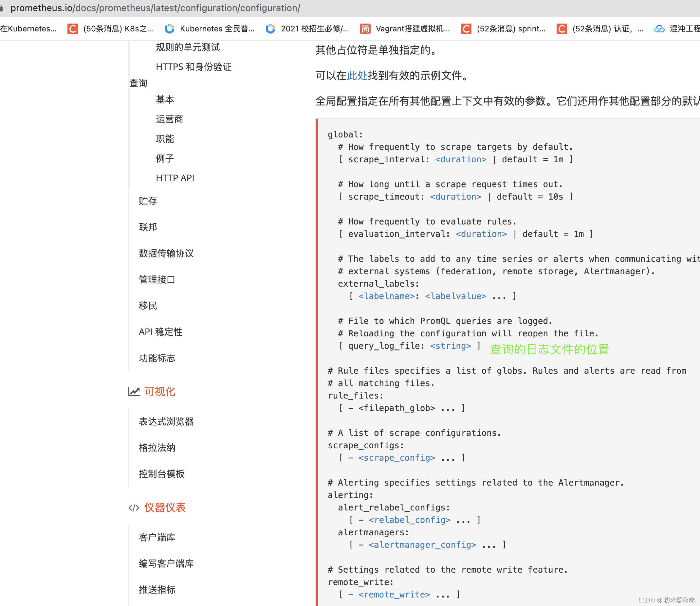Open the 数据传输协议 sidebar page

166,254
